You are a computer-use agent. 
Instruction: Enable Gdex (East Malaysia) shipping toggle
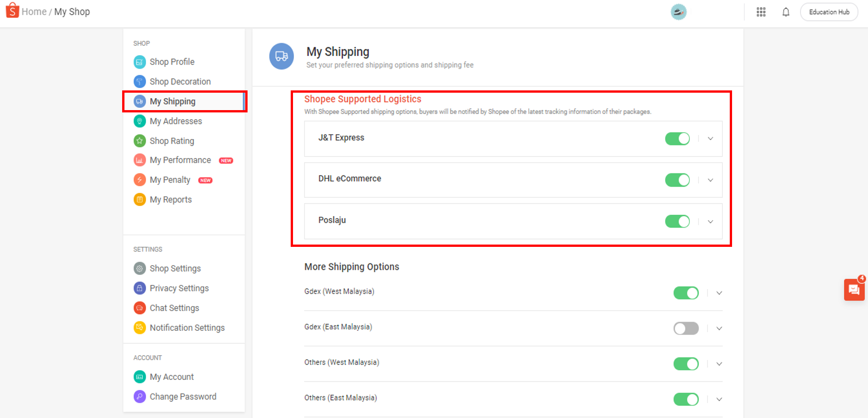pyautogui.click(x=686, y=329)
